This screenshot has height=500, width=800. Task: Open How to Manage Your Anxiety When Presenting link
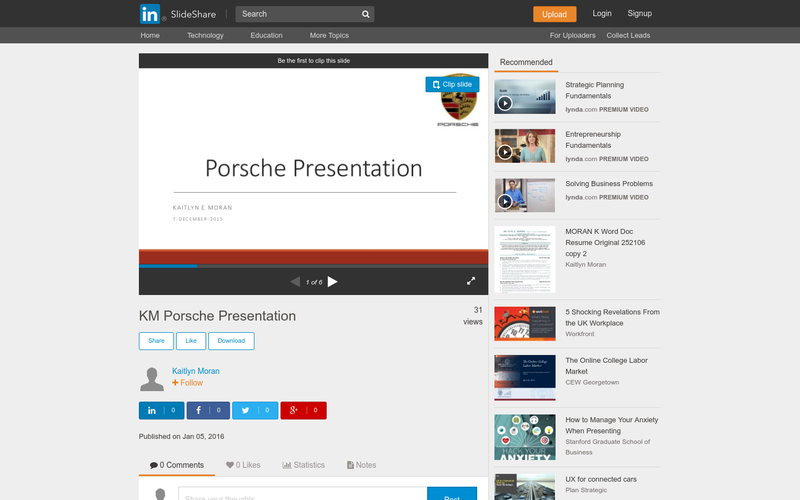coord(611,425)
